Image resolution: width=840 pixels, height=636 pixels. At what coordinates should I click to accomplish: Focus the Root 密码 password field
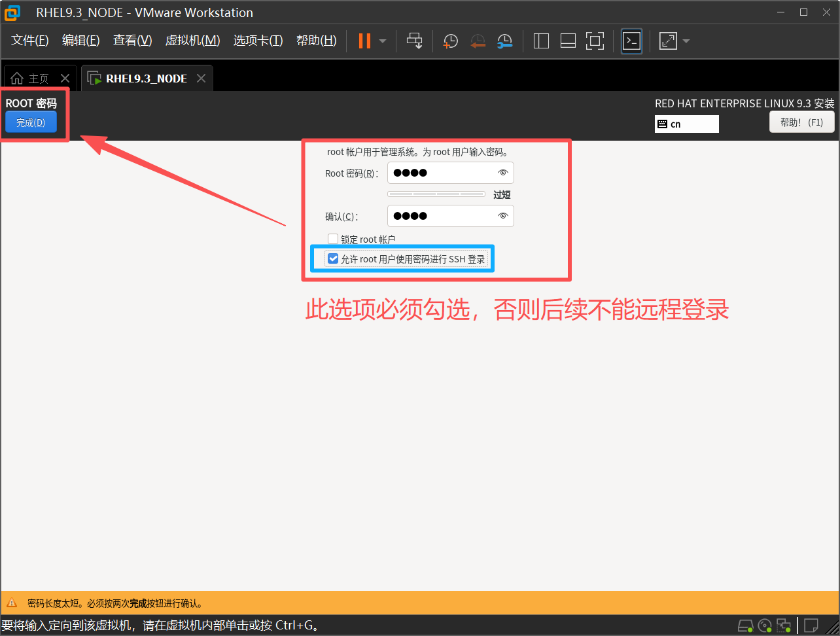[451, 173]
